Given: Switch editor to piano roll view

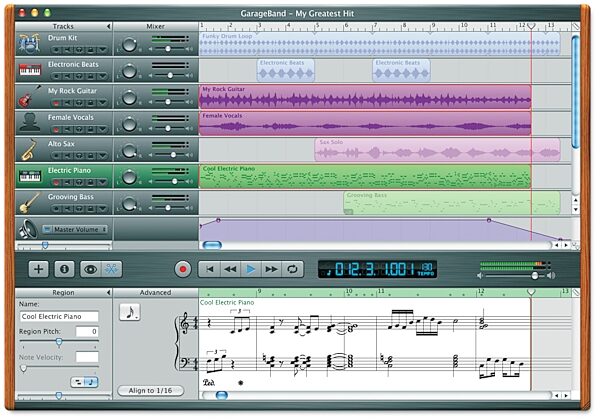Looking at the screenshot, I should pos(78,382).
